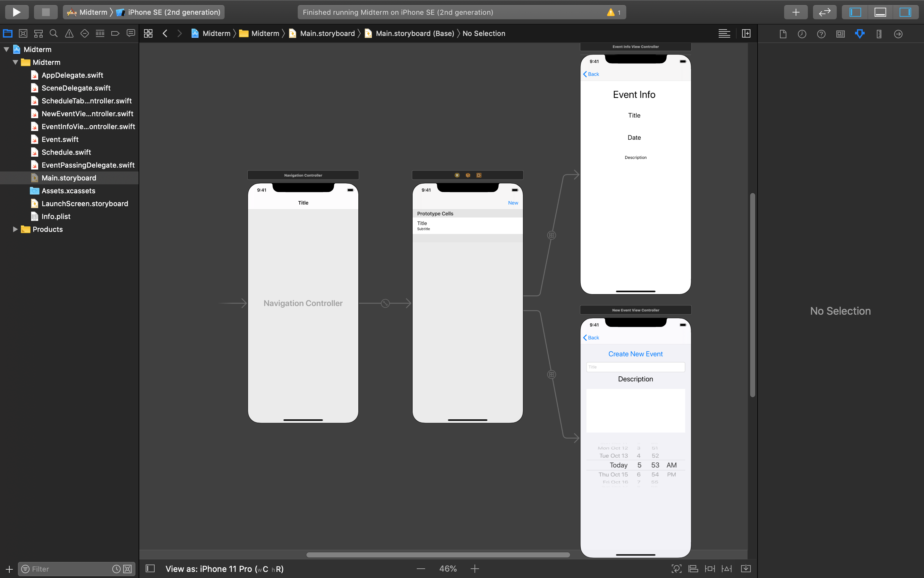Open the Symbol navigator
924x578 pixels.
point(38,34)
